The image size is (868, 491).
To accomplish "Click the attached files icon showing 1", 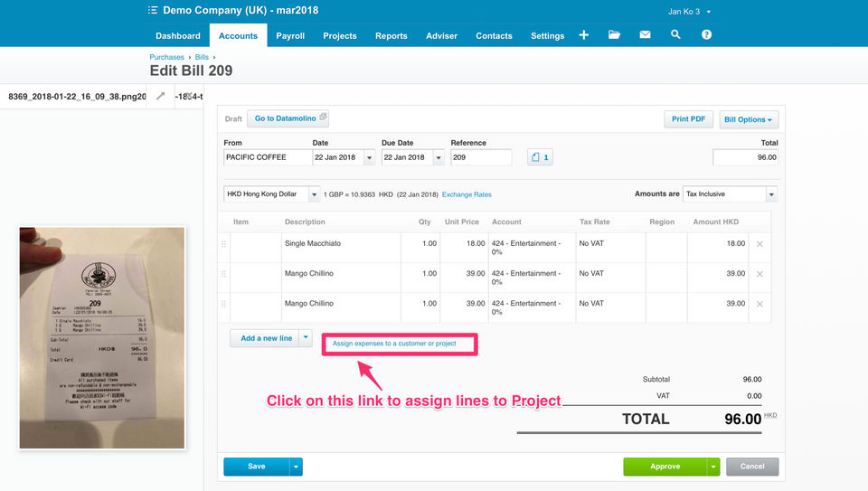I will tap(540, 157).
